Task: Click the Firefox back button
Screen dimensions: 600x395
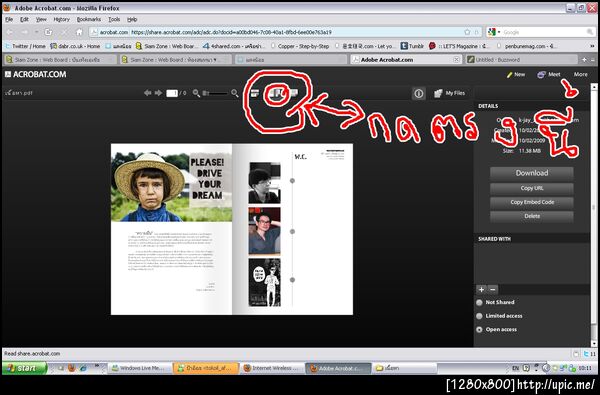Action: 10,32
